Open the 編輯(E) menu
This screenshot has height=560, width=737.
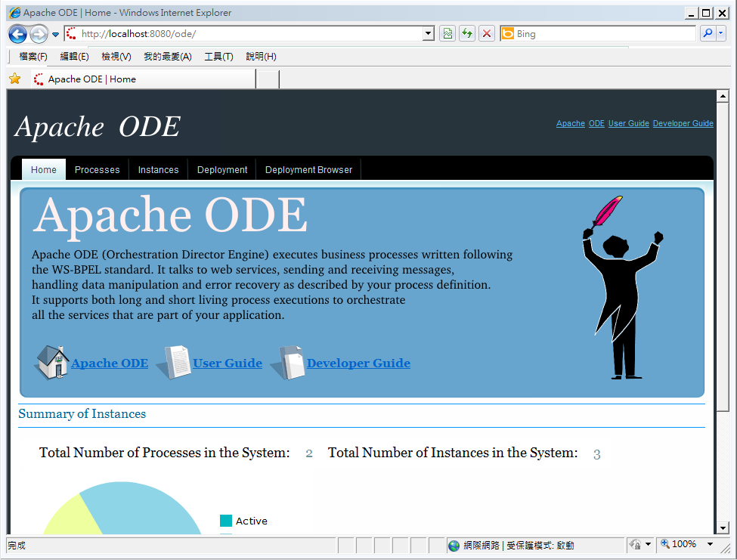(74, 57)
